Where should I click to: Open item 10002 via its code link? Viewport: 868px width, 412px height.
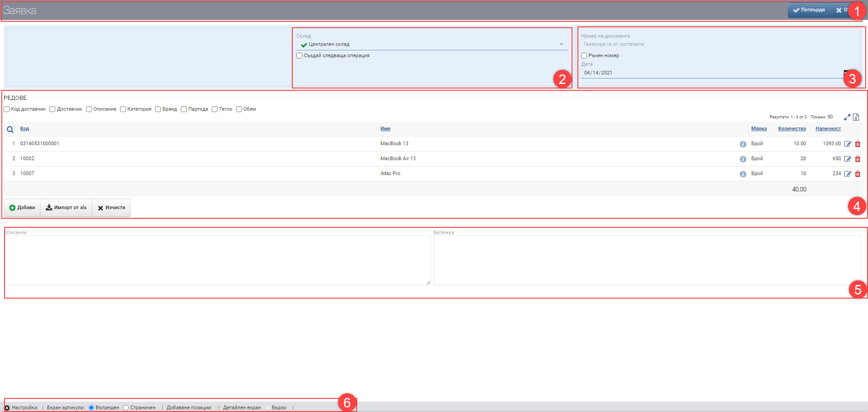click(27, 158)
